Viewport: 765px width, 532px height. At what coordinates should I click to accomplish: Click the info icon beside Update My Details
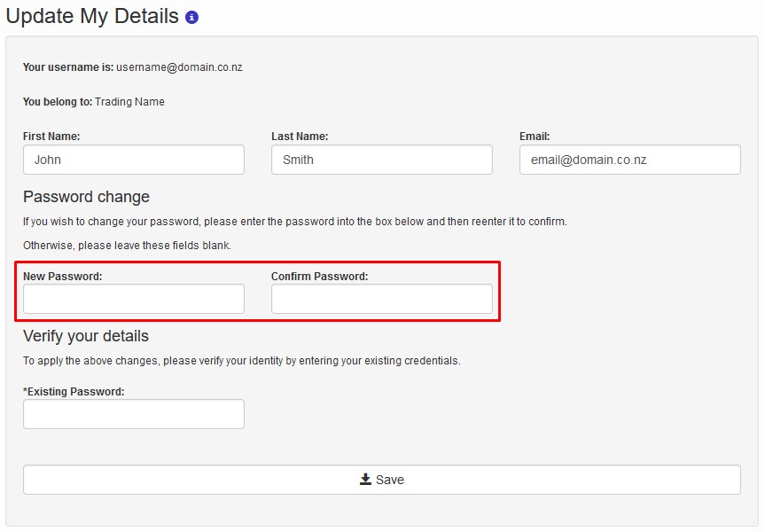click(x=192, y=17)
